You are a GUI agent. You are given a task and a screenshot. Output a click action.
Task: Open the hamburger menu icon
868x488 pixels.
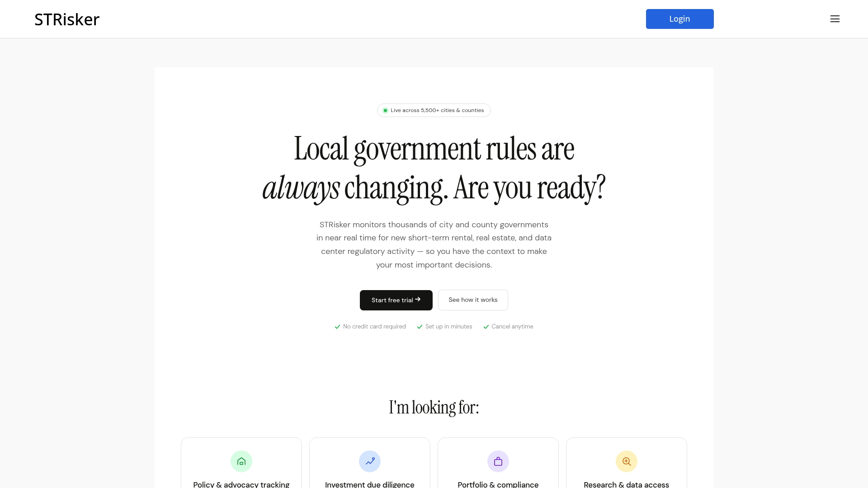(x=835, y=19)
